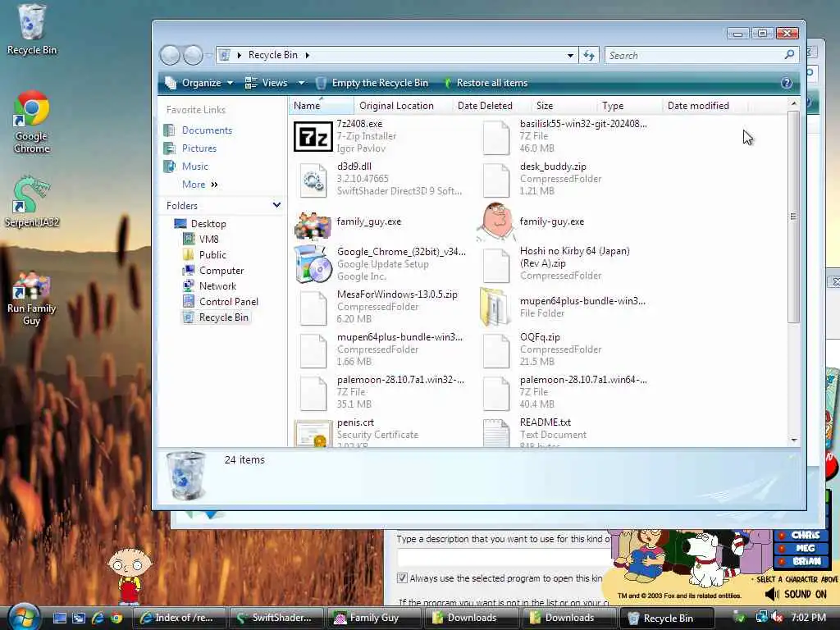
Task: Click the search magnifier icon
Action: (788, 55)
